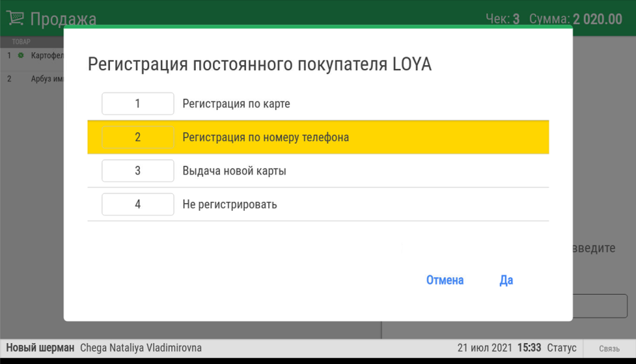
Task: Click the 'Чек: 3' receipt number
Action: (502, 19)
